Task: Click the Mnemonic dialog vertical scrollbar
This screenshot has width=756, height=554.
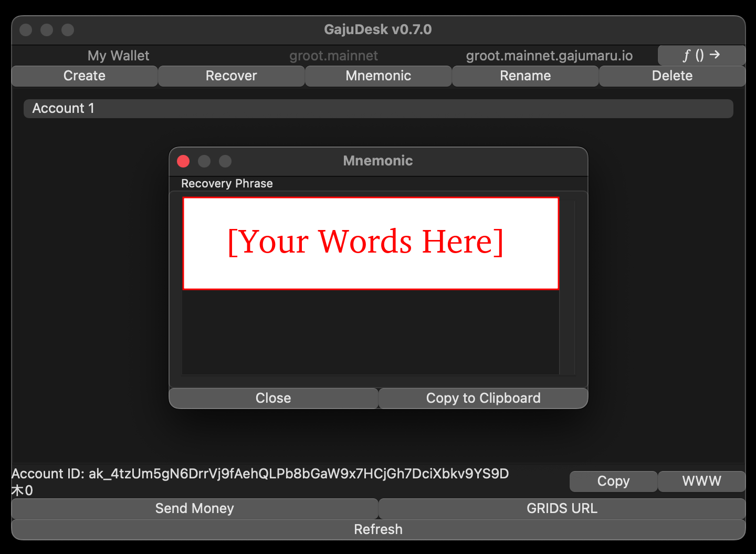Action: pos(567,287)
